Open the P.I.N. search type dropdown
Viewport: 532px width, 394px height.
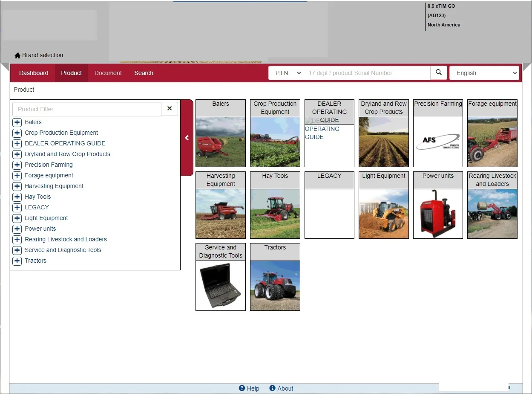[286, 73]
